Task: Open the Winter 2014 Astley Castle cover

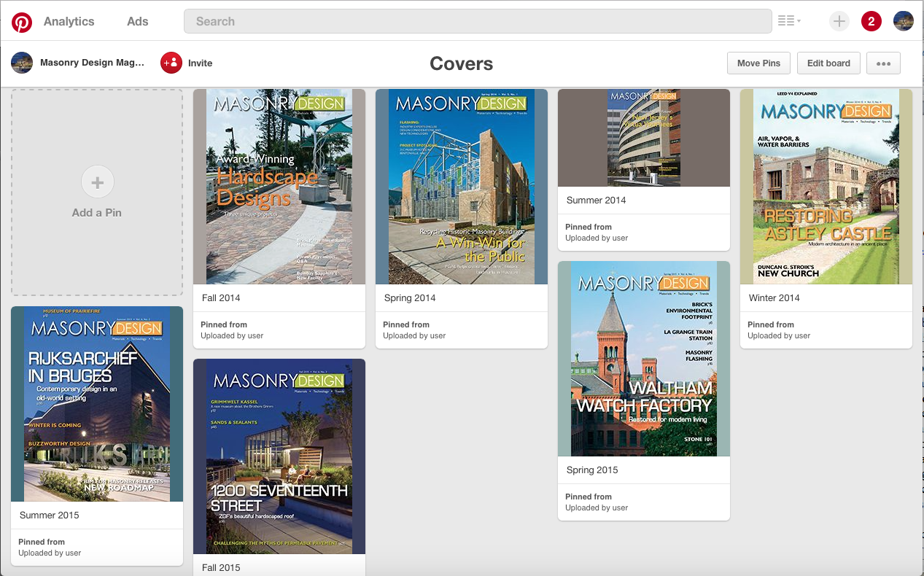Action: tap(826, 187)
